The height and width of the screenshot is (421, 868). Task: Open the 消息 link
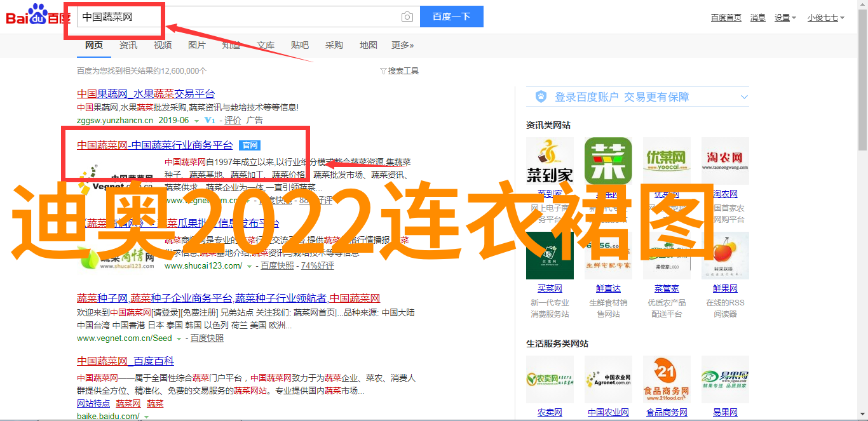758,18
